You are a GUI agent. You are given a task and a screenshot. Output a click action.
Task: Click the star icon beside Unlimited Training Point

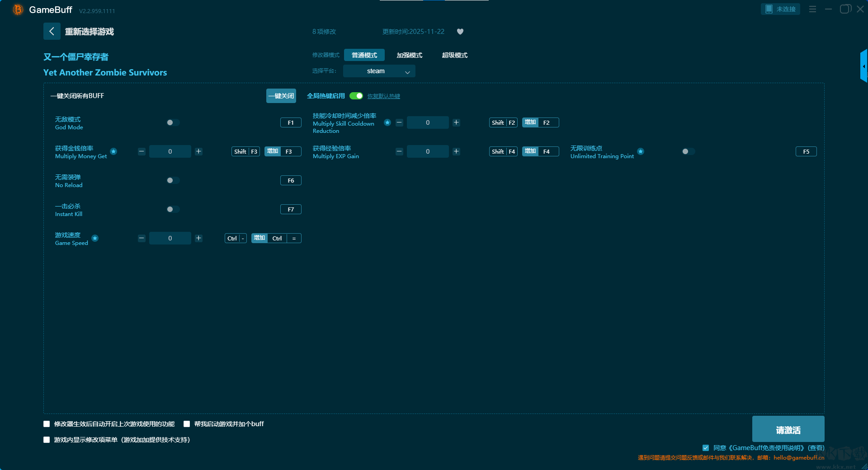tap(641, 151)
